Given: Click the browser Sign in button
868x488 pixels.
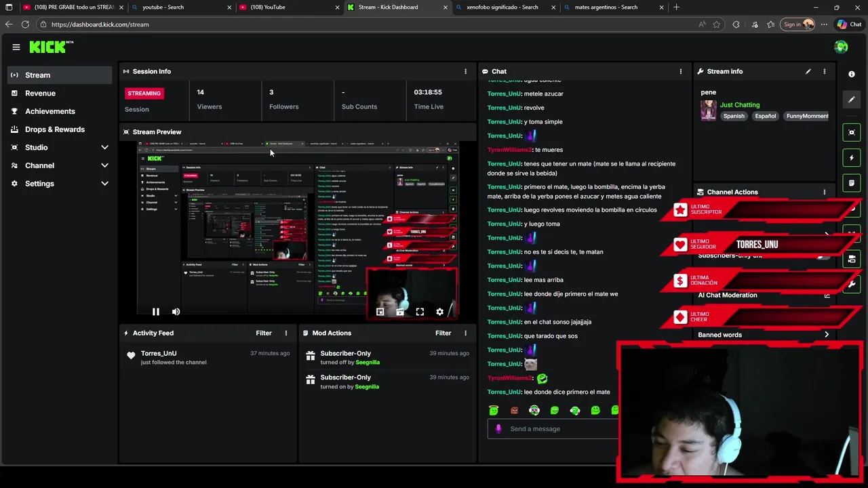Looking at the screenshot, I should coord(798,24).
